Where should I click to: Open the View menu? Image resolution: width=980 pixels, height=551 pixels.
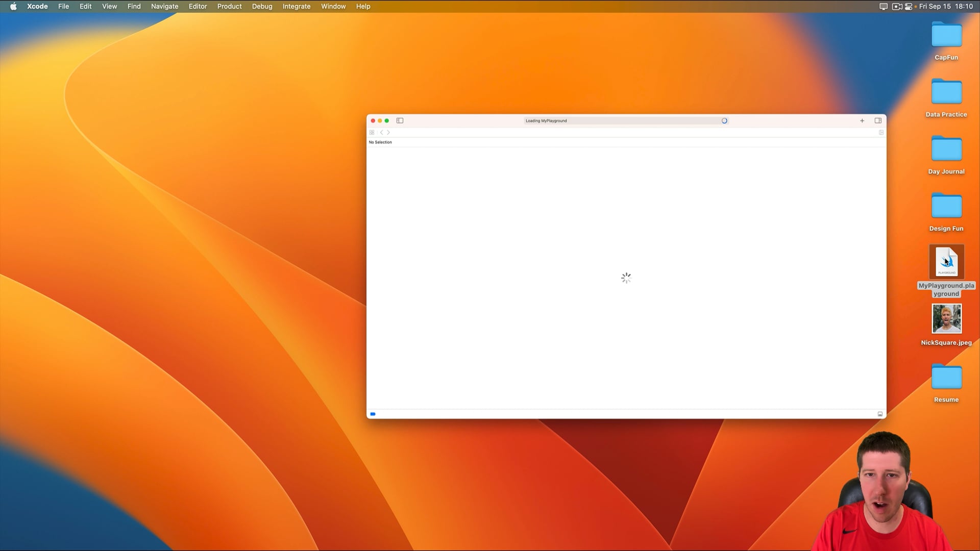tap(109, 7)
